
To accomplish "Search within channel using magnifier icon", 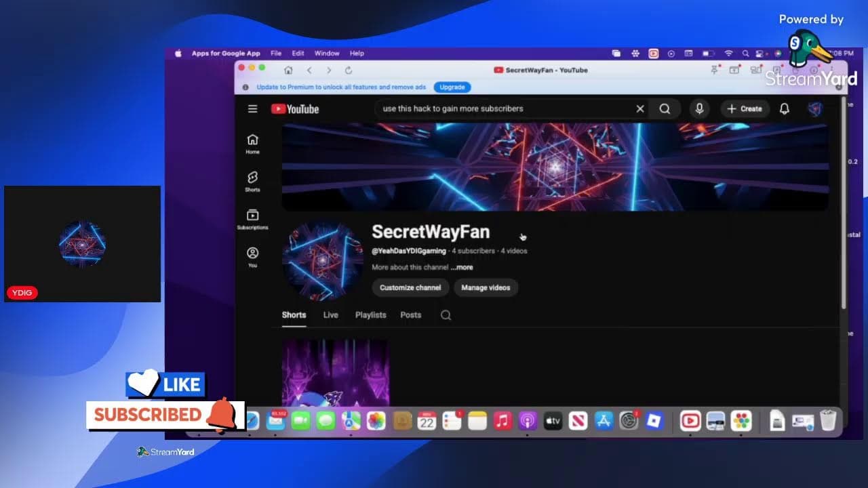I will [446, 315].
